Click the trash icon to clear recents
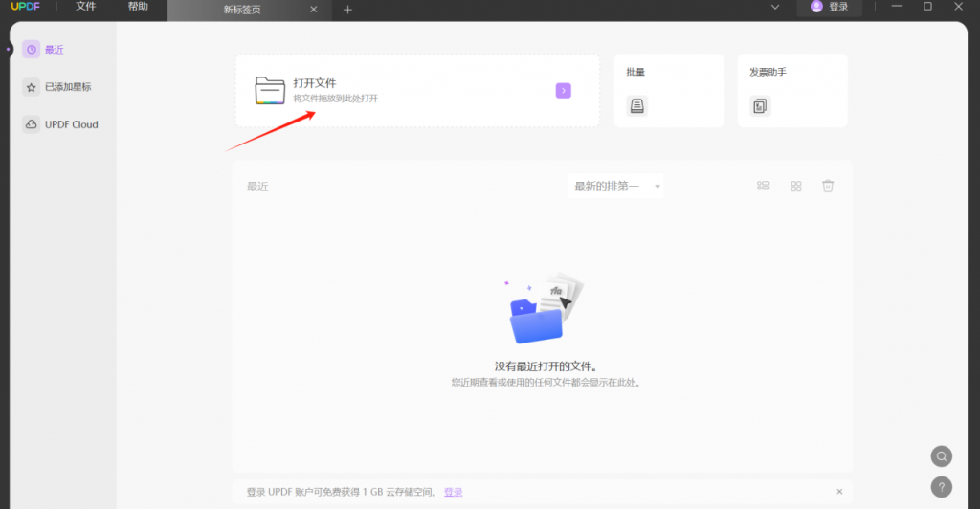 [x=828, y=186]
